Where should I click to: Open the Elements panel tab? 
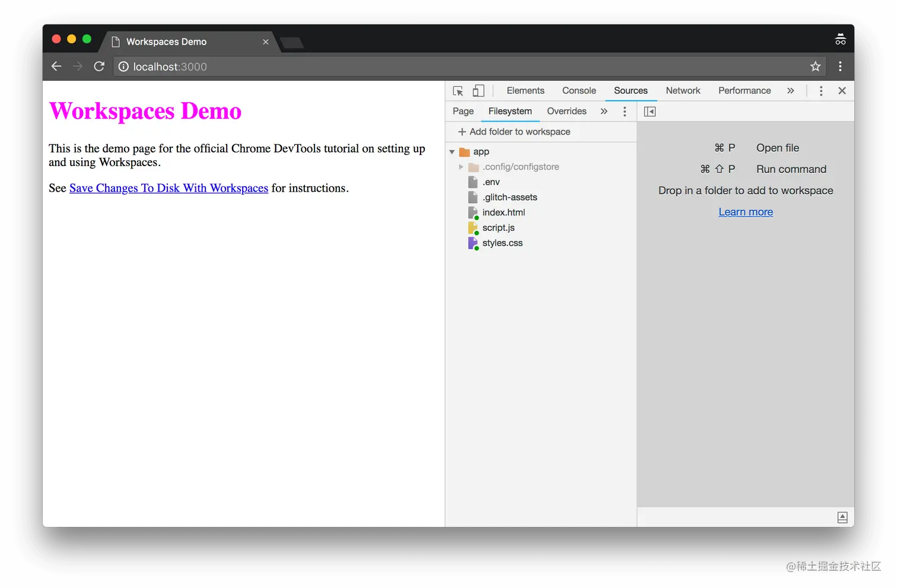point(525,91)
